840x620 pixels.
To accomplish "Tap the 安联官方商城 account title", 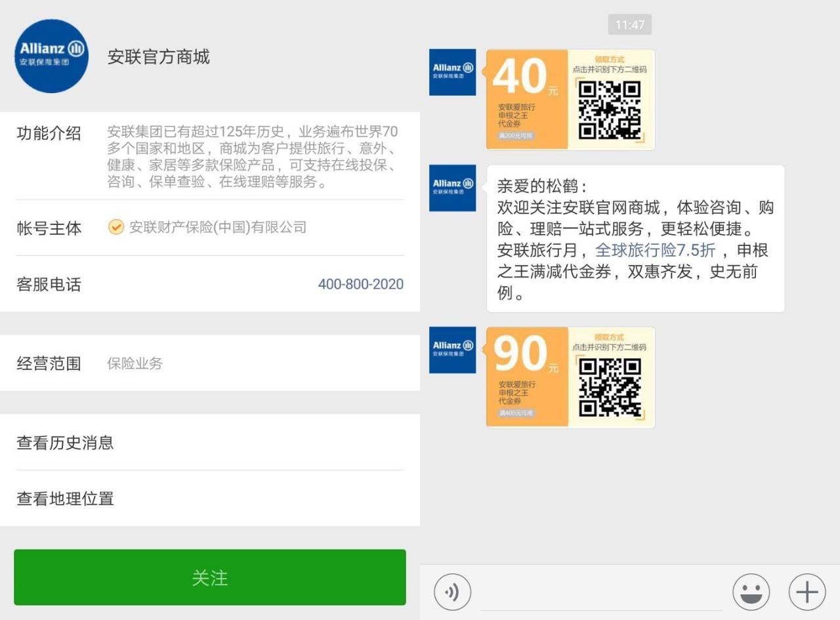I will tap(159, 57).
